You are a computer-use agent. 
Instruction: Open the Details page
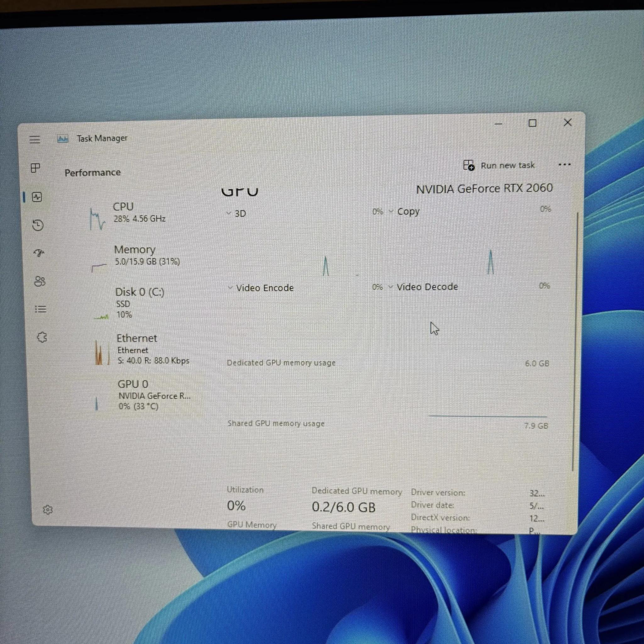pyautogui.click(x=41, y=309)
